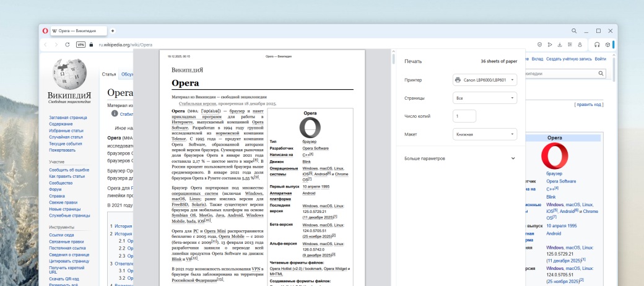Open the Easy Setup settings icon
This screenshot has width=644, height=286.
click(x=570, y=45)
